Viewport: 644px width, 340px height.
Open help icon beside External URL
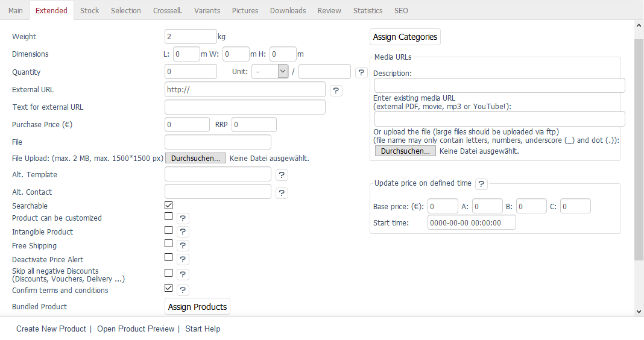point(336,91)
